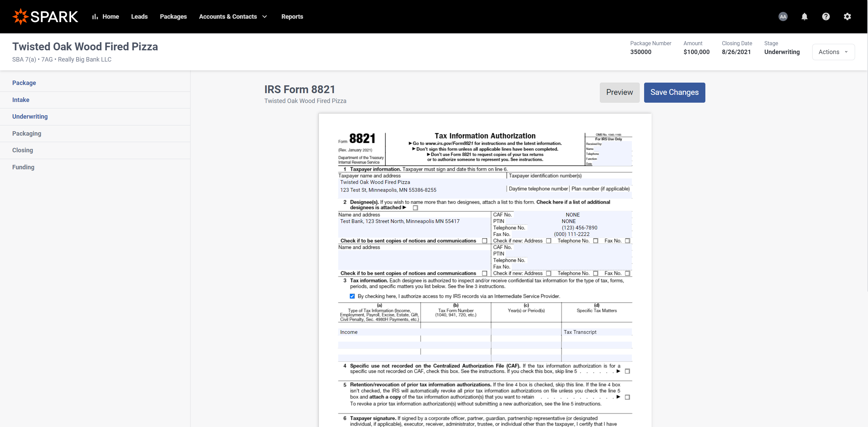Edit designee Test Bank address field

click(414, 221)
